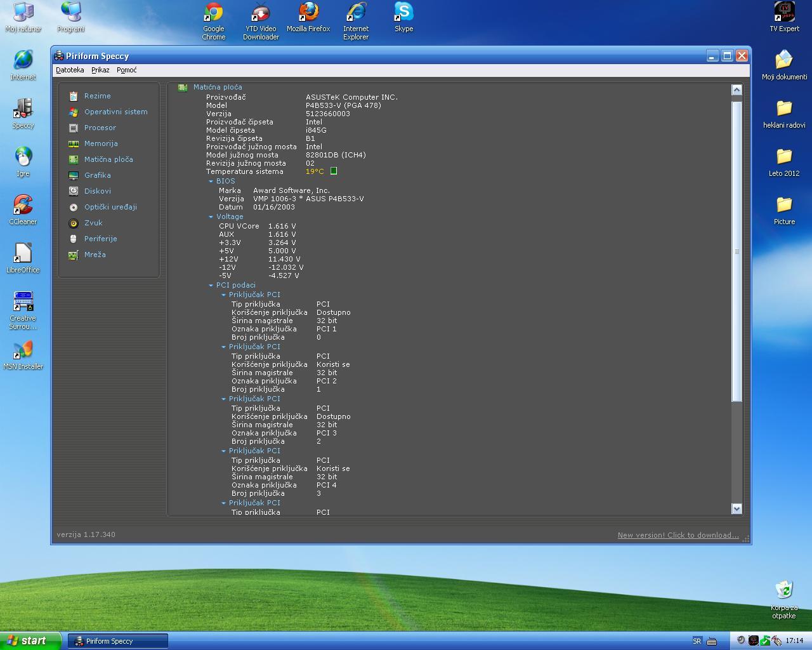Open the Periferije mouse icon
Image resolution: width=812 pixels, height=650 pixels.
click(74, 239)
